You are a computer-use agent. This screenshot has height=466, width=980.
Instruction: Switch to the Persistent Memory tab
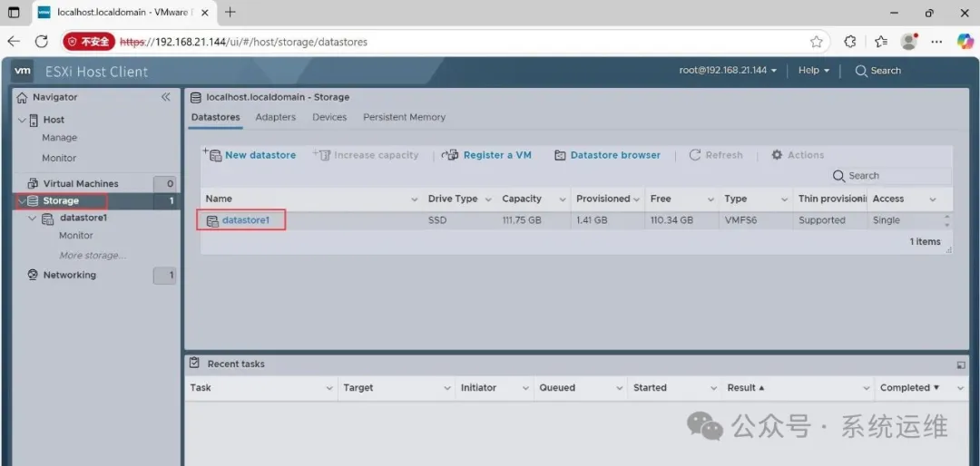pos(405,118)
